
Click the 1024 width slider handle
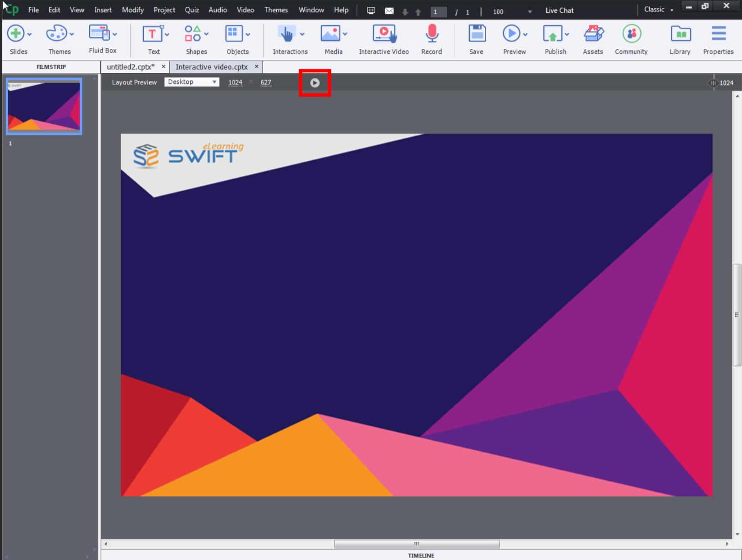[x=713, y=83]
